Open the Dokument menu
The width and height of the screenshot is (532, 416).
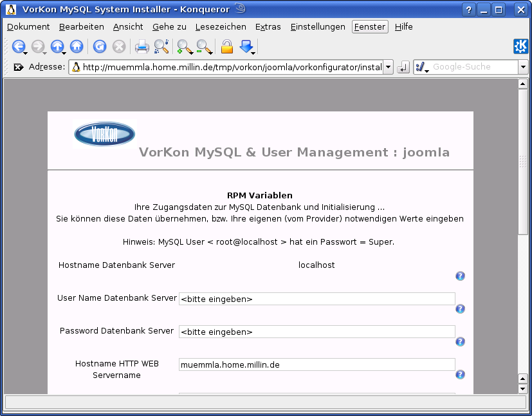click(x=28, y=27)
